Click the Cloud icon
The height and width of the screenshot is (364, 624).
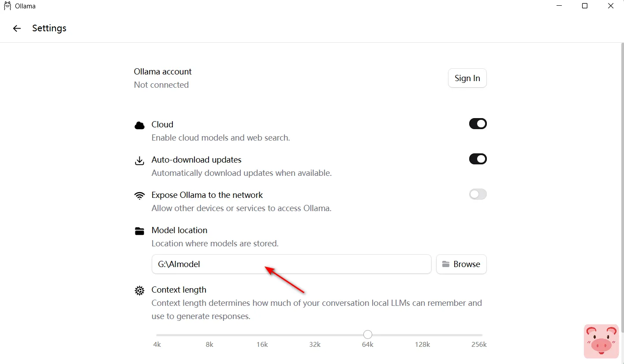click(139, 125)
